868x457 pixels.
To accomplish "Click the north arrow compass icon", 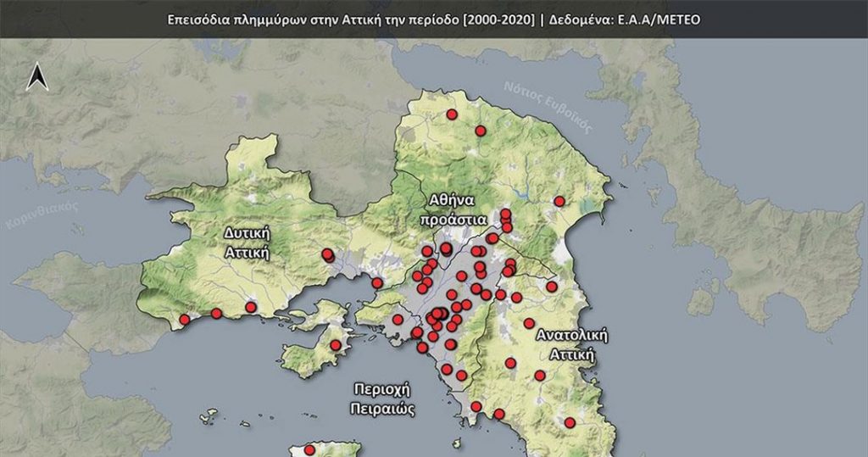I will tap(37, 77).
